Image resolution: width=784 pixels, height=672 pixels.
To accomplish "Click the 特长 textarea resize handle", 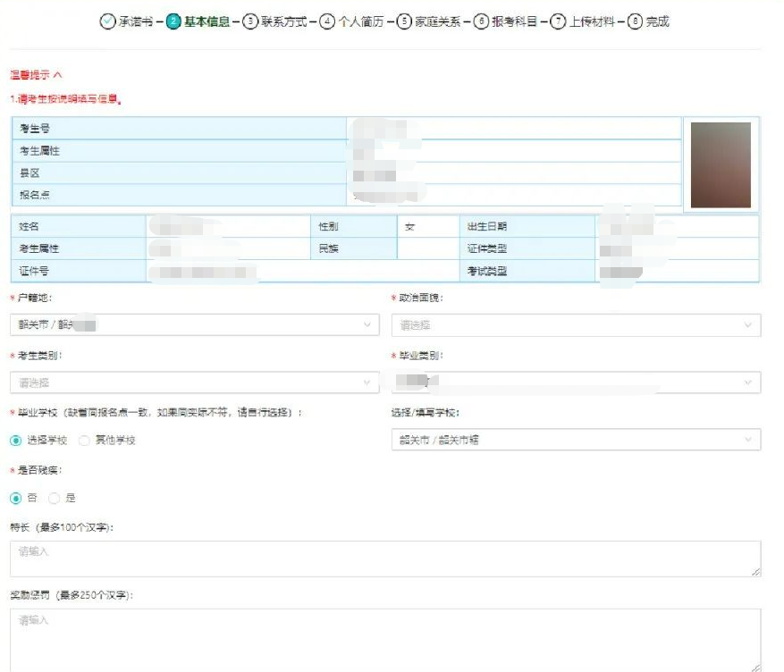I will click(x=756, y=572).
